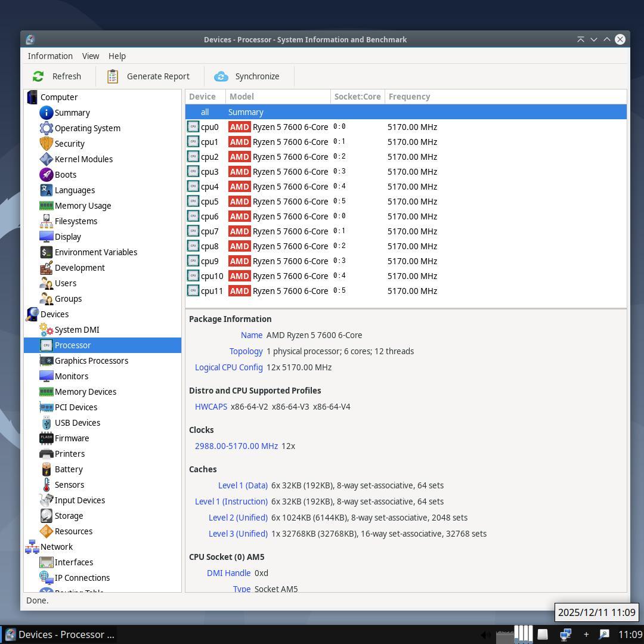The width and height of the screenshot is (644, 644).
Task: Click the Generate Report clipboard icon
Action: coord(113,76)
